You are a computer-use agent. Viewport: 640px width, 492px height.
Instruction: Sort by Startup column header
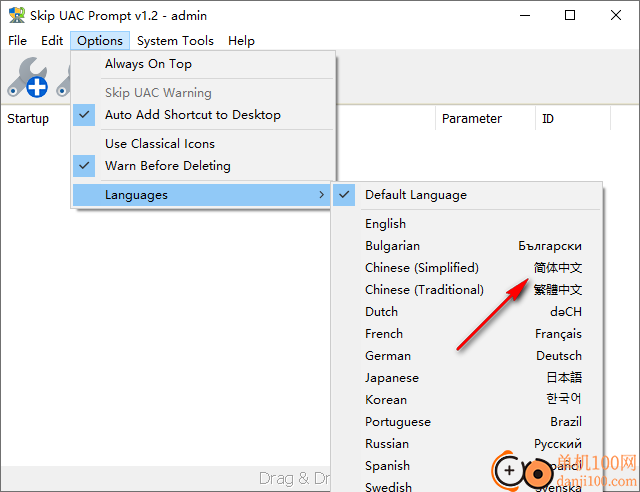click(x=28, y=119)
